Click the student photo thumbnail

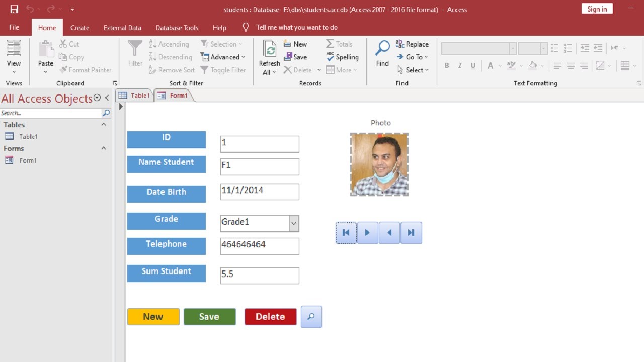[x=379, y=164]
